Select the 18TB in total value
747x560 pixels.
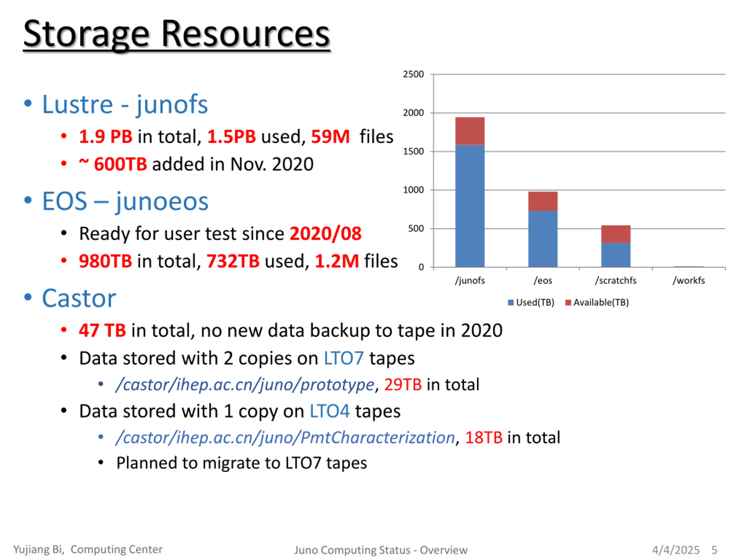[484, 438]
